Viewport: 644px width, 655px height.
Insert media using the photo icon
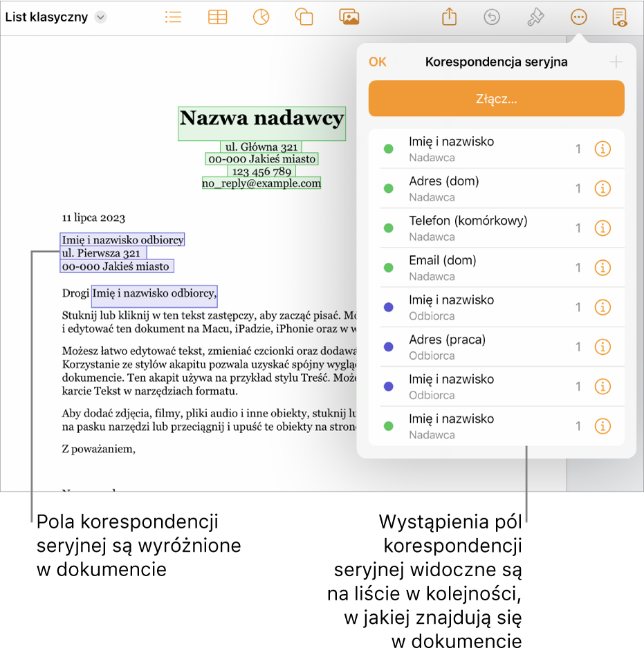pos(349,17)
